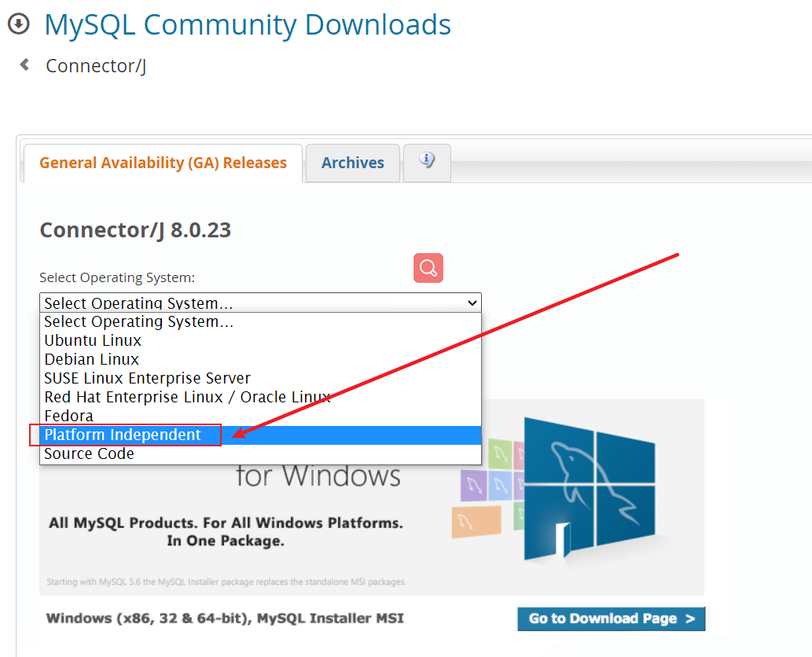Click Go to Download Page button
Image resolution: width=812 pixels, height=657 pixels.
[x=611, y=618]
